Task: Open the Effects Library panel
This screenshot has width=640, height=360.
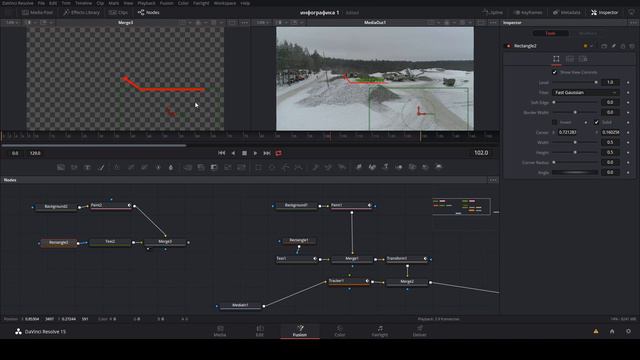Action: (x=82, y=13)
